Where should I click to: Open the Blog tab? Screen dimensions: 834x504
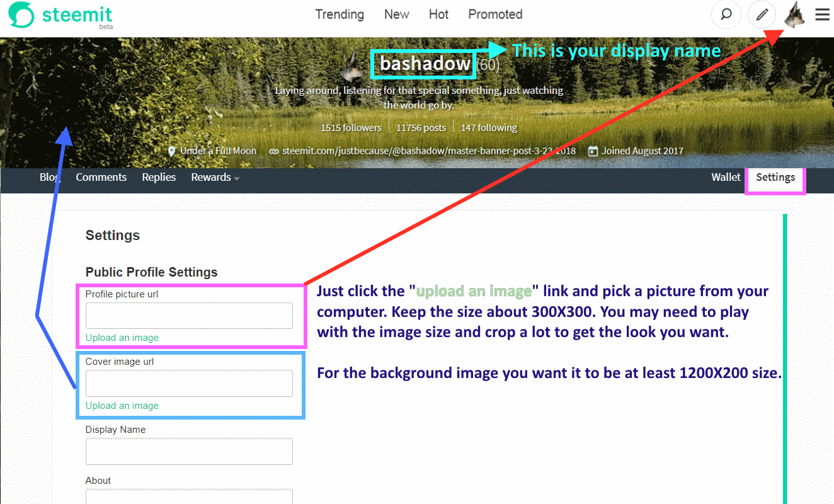pyautogui.click(x=50, y=177)
